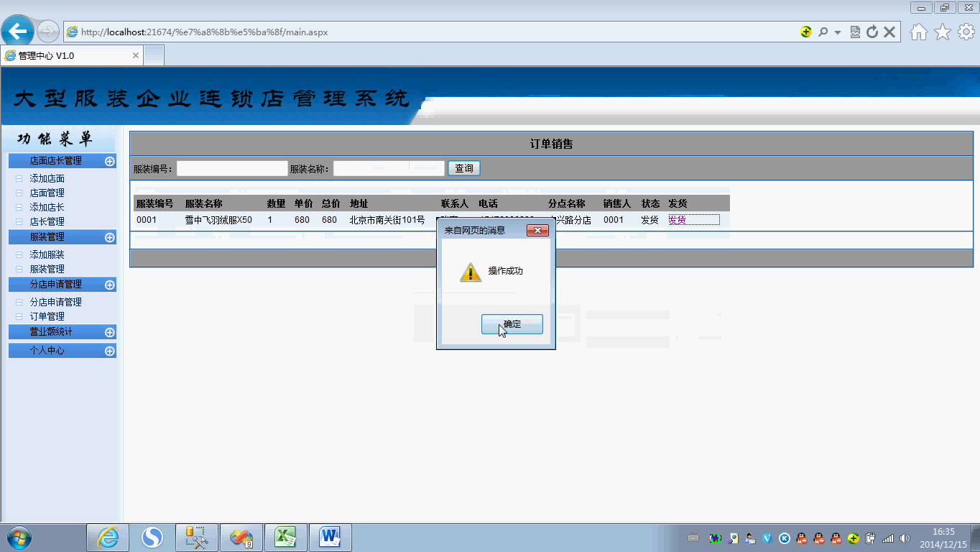Open 添加店面 menu item
Image resolution: width=980 pixels, height=552 pixels.
point(47,178)
